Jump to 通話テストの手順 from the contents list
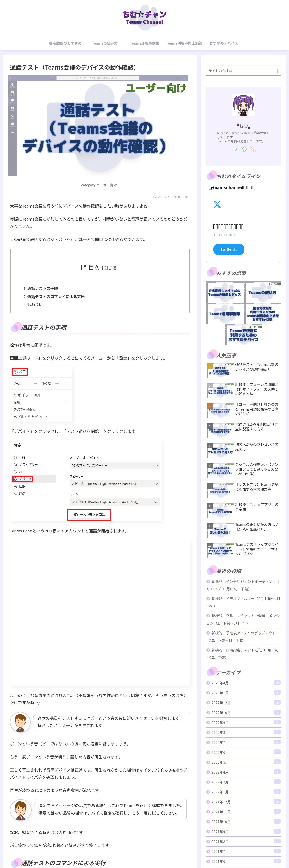The width and height of the screenshot is (289, 868). tap(42, 288)
